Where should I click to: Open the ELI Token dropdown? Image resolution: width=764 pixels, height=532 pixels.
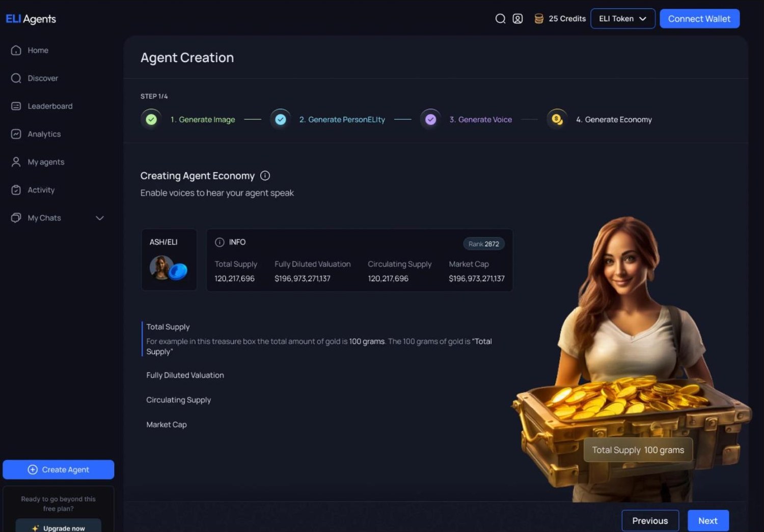(x=623, y=19)
